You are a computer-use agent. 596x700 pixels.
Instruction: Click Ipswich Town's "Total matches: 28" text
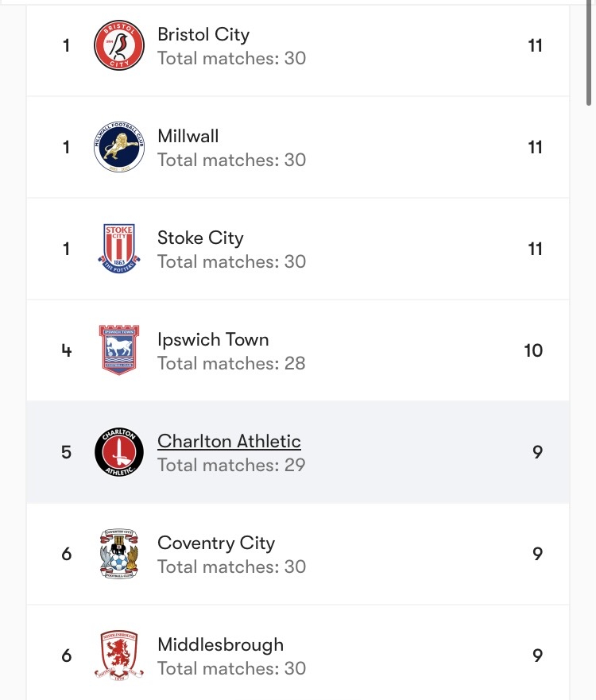tap(231, 363)
